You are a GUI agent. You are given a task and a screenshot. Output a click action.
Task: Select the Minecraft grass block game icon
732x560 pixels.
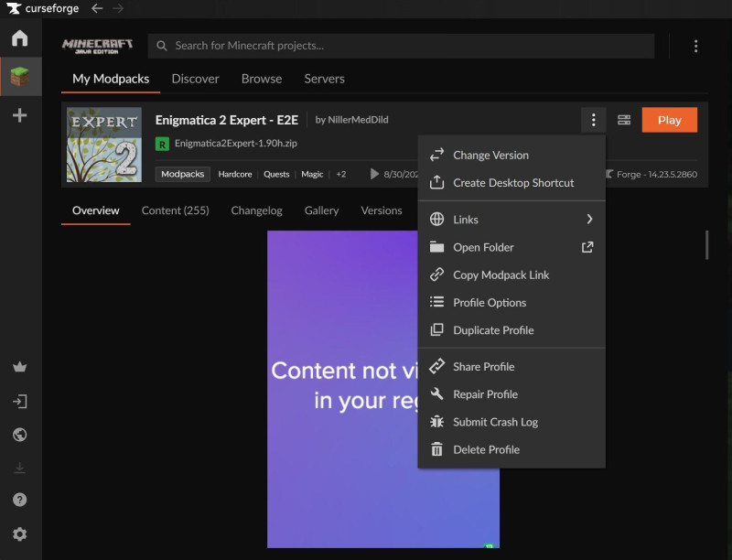tap(19, 76)
